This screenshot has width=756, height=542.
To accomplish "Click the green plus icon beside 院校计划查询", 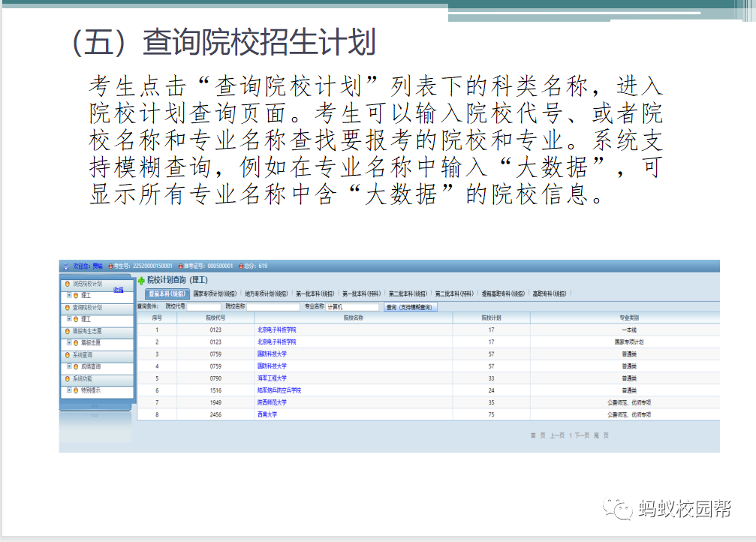I will 141,280.
